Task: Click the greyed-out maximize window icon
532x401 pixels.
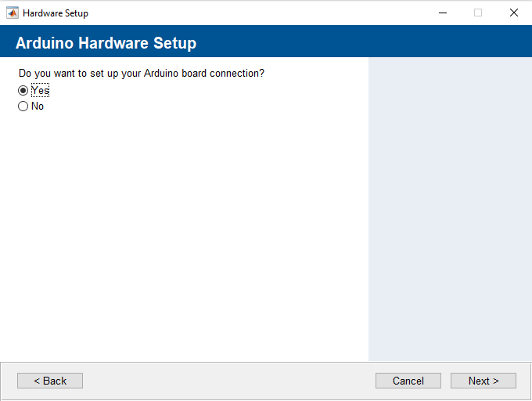Action: [x=478, y=13]
